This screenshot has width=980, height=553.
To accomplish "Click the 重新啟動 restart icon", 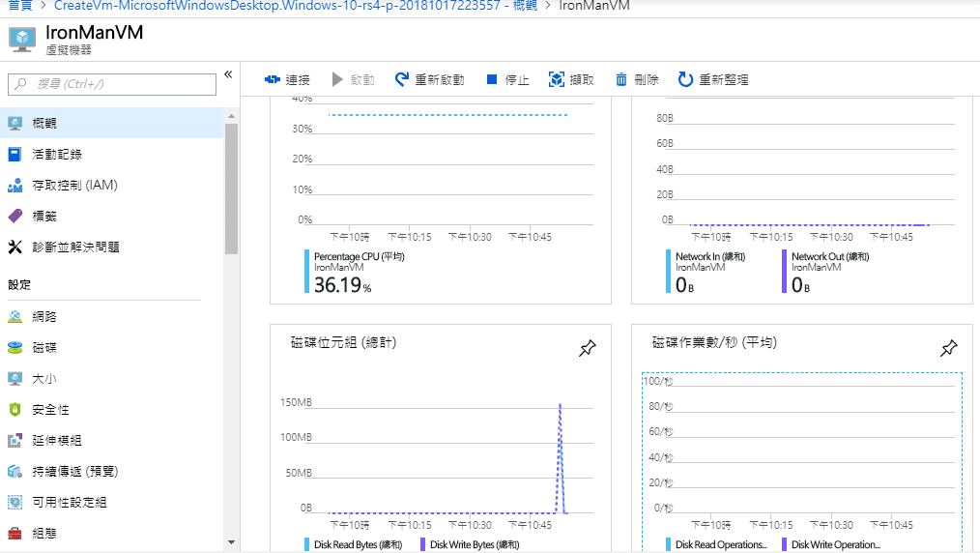I will point(401,79).
